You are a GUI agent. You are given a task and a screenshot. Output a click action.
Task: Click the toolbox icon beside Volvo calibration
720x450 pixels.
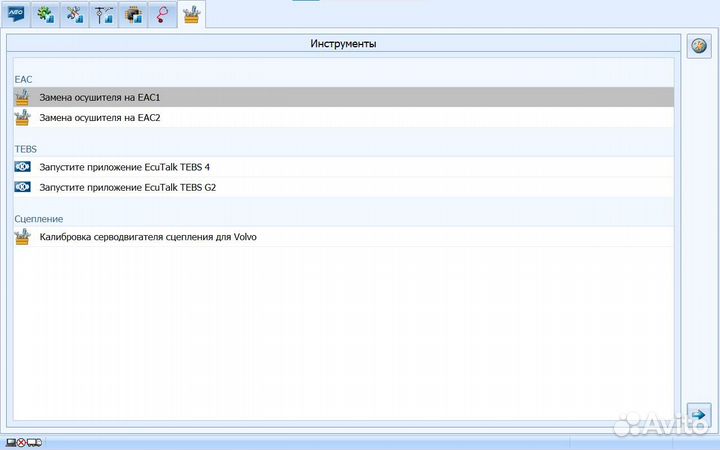pos(22,237)
